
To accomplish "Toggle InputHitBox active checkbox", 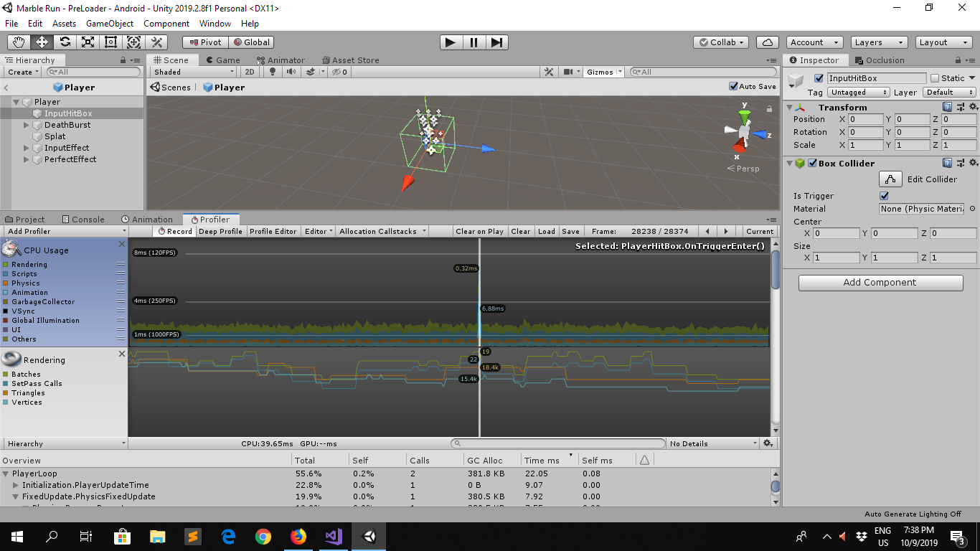I will click(x=819, y=78).
